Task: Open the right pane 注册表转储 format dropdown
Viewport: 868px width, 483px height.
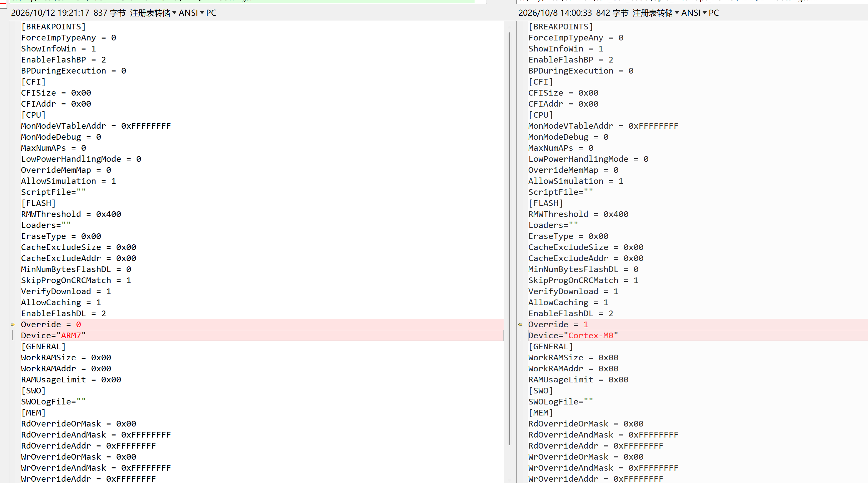Action: click(656, 13)
